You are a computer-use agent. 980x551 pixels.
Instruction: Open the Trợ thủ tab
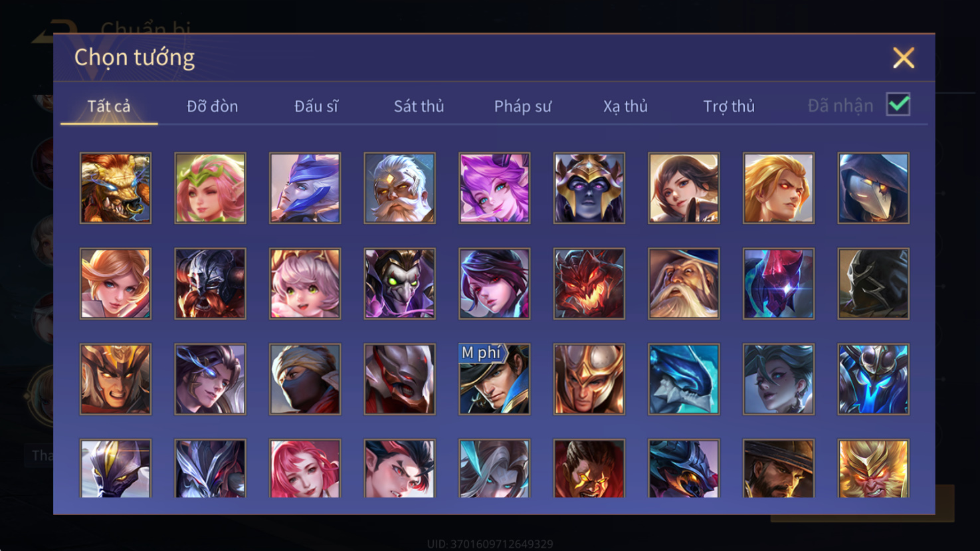(729, 106)
